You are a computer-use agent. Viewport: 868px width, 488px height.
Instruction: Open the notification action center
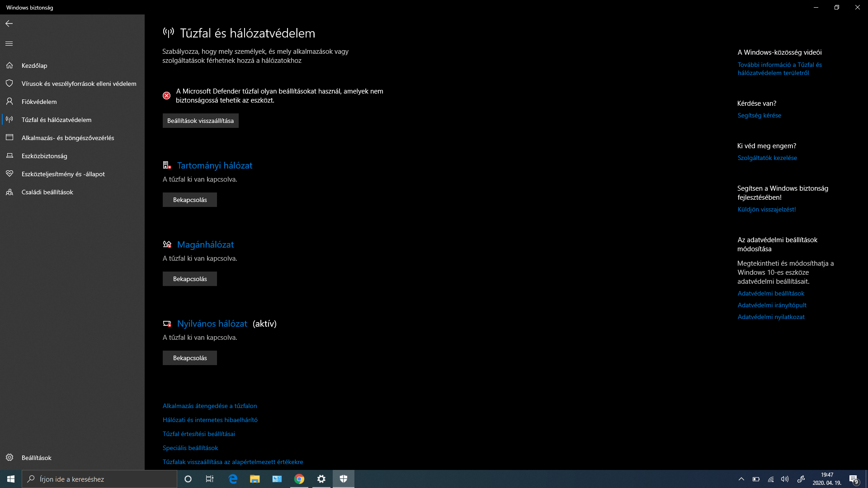[854, 479]
